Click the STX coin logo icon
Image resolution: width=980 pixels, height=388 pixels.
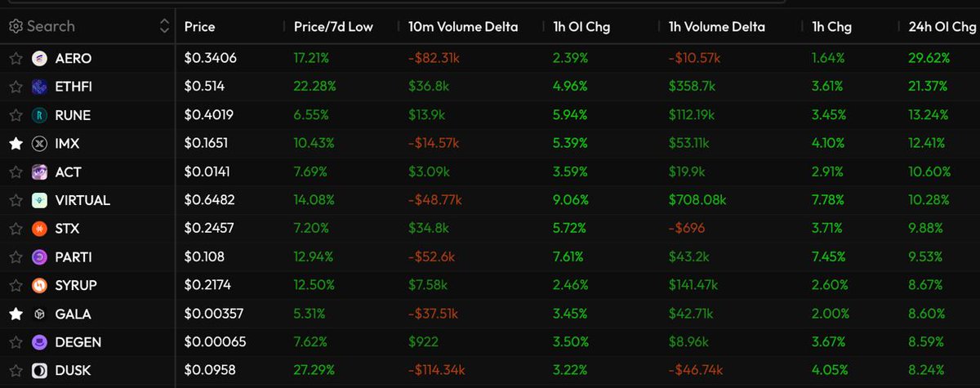[40, 229]
